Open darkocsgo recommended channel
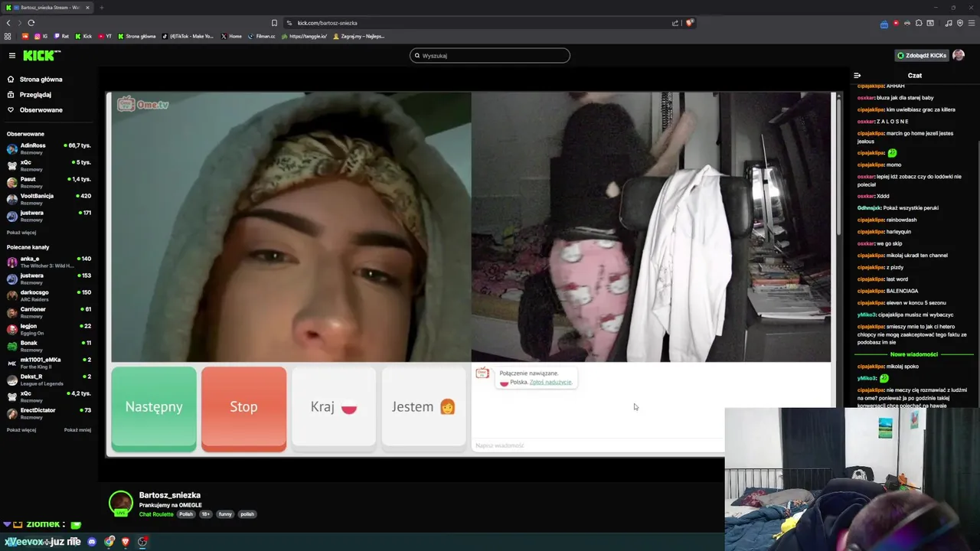 49,295
